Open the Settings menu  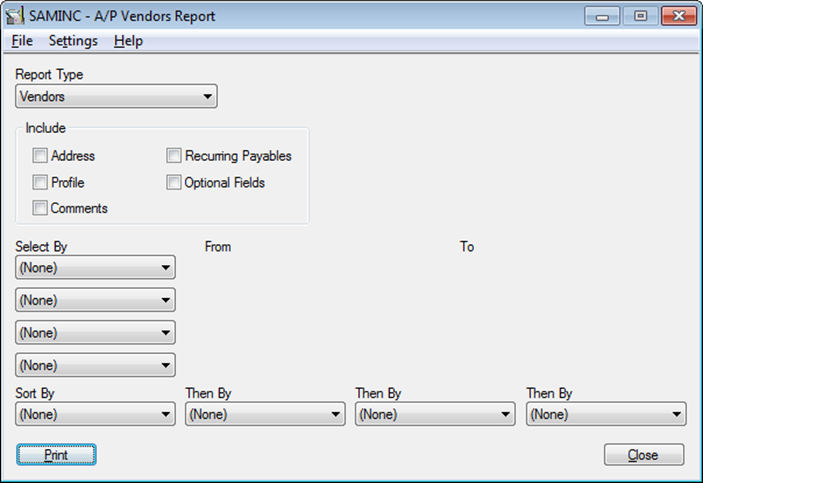[73, 41]
